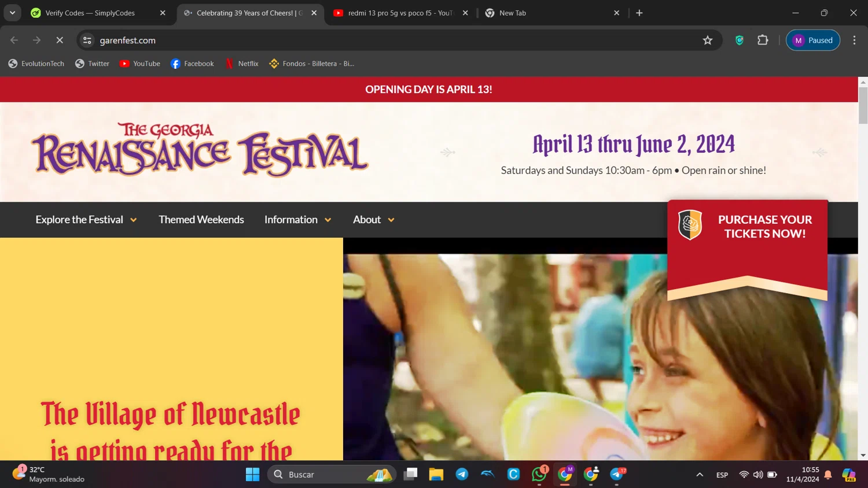Open the second Chrome taskbar icon
The image size is (868, 488).
[591, 474]
